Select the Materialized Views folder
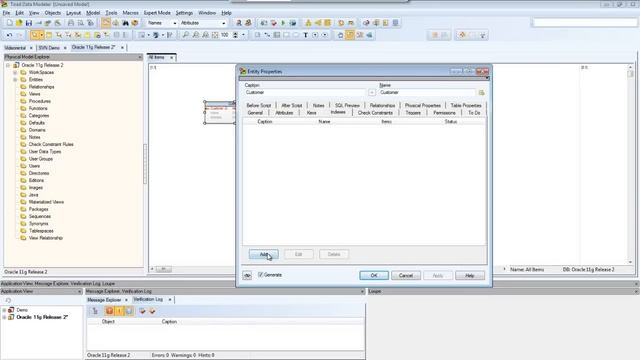640x360 pixels. [46, 202]
